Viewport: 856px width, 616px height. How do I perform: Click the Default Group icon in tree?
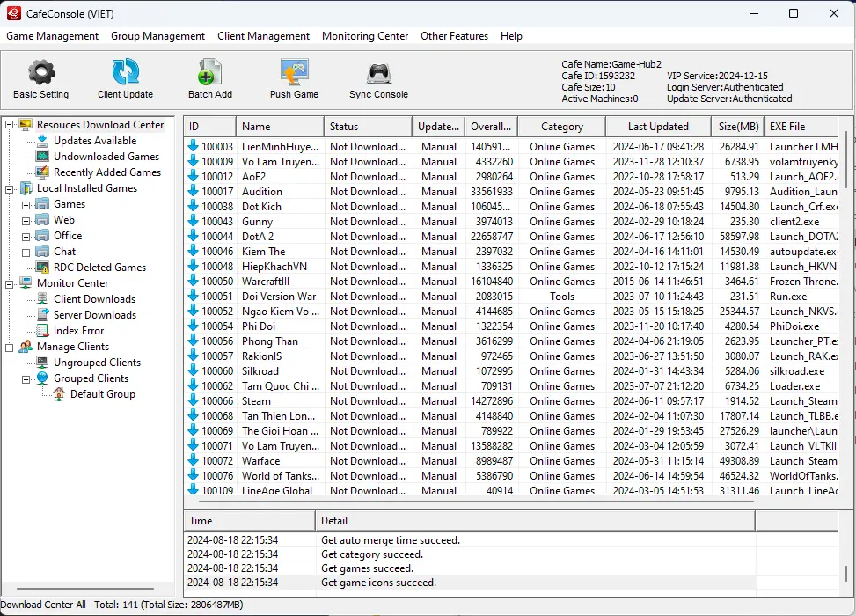[59, 394]
